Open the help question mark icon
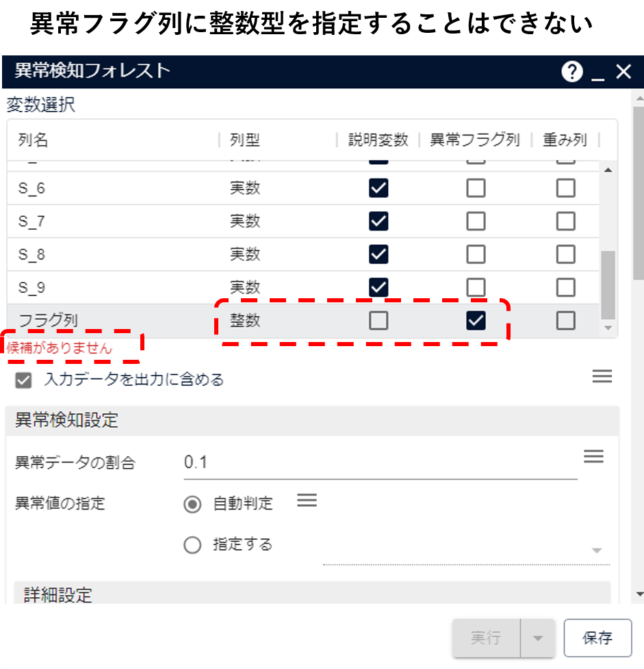Screen dimensions: 644x669 [x=572, y=71]
